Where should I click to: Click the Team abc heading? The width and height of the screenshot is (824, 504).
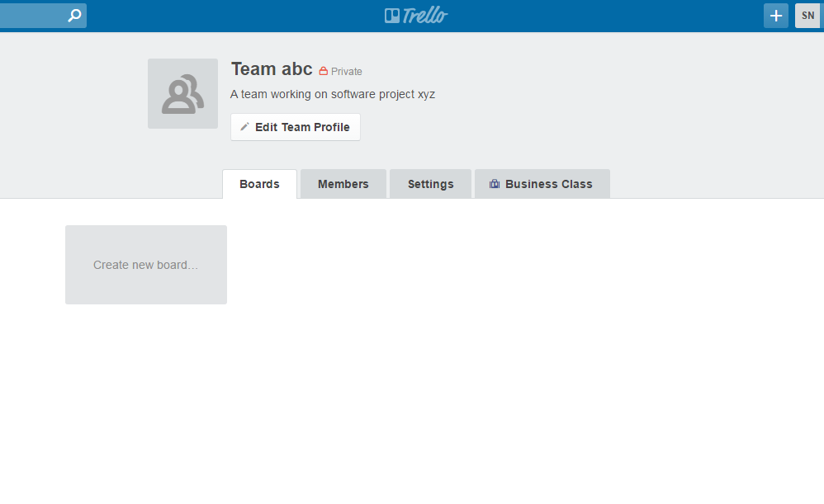272,68
